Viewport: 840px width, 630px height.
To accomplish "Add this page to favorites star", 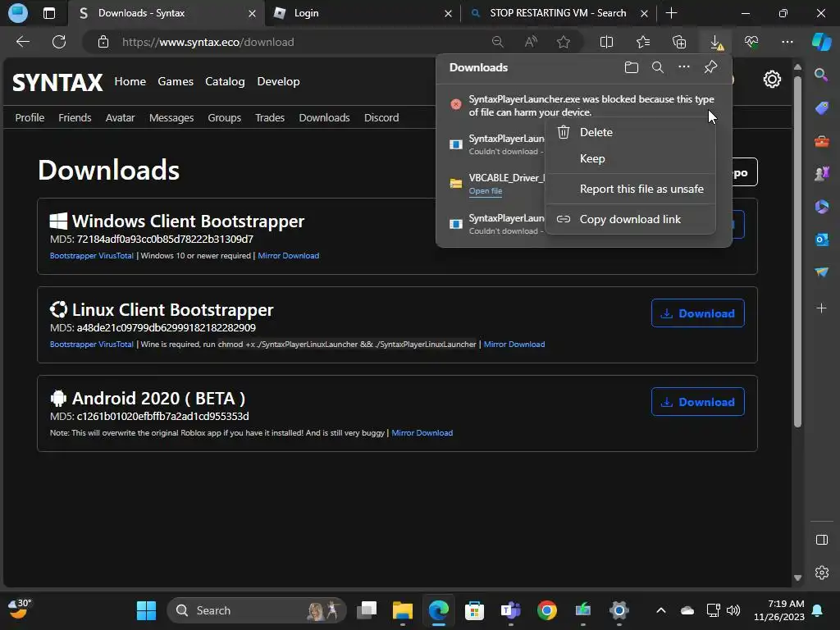I will pyautogui.click(x=563, y=42).
